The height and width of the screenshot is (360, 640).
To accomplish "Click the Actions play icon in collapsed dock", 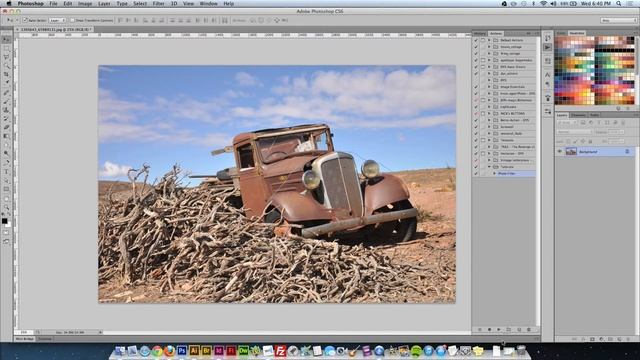I will pyautogui.click(x=548, y=47).
